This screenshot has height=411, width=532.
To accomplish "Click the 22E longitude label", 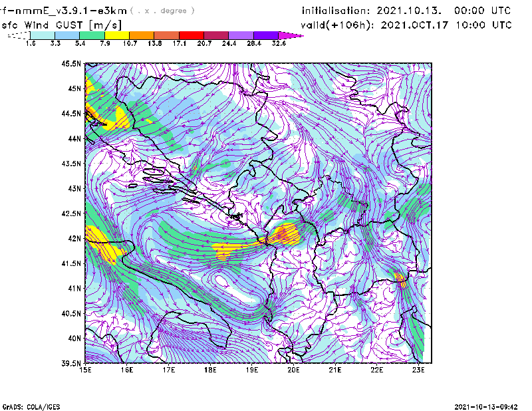I will click(x=376, y=370).
